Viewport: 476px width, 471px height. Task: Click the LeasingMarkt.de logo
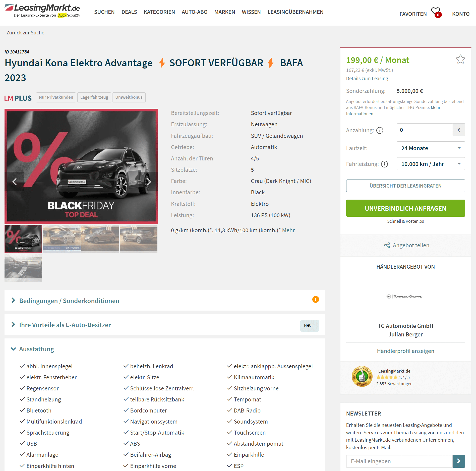pyautogui.click(x=42, y=10)
